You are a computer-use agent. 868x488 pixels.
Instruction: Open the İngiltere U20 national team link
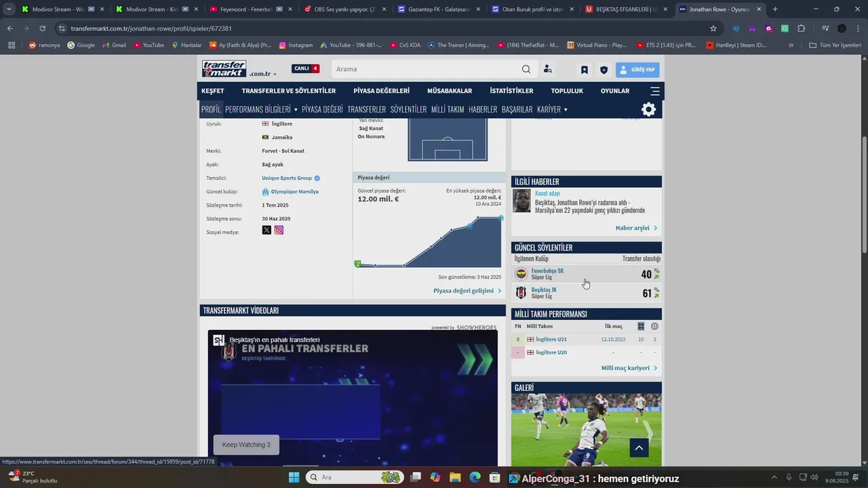[x=551, y=352]
